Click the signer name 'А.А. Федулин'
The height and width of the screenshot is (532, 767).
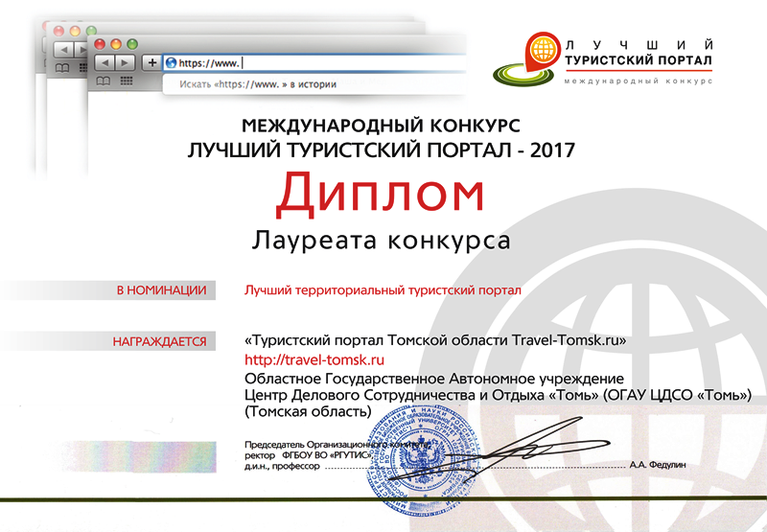(658, 465)
